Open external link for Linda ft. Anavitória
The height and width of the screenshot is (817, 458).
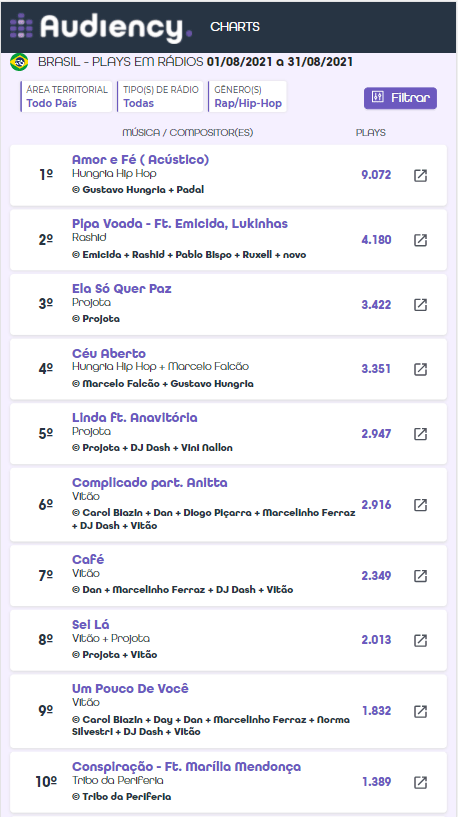420,434
